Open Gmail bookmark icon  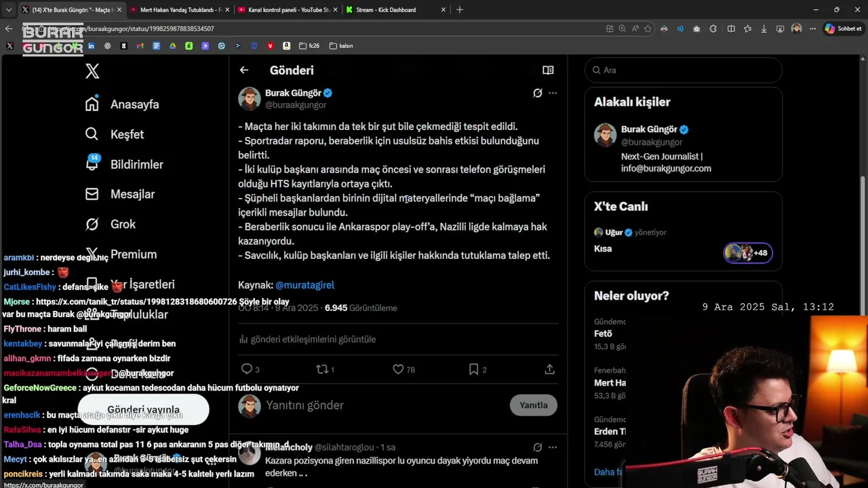(x=140, y=45)
